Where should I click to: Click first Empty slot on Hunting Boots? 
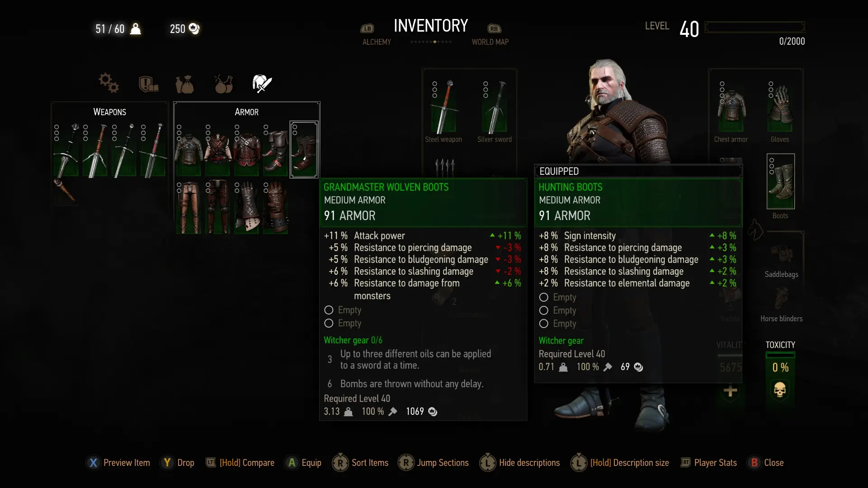click(x=557, y=297)
